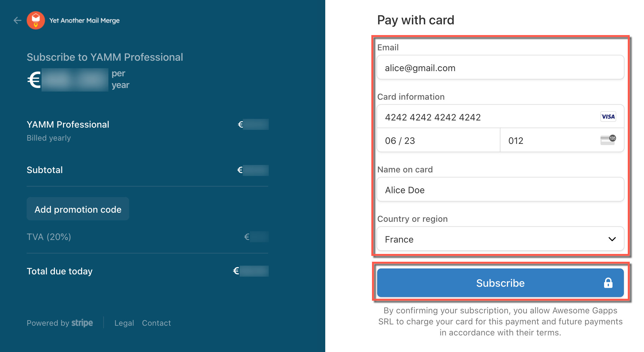
Task: Click the Visa card brand icon
Action: (x=608, y=117)
